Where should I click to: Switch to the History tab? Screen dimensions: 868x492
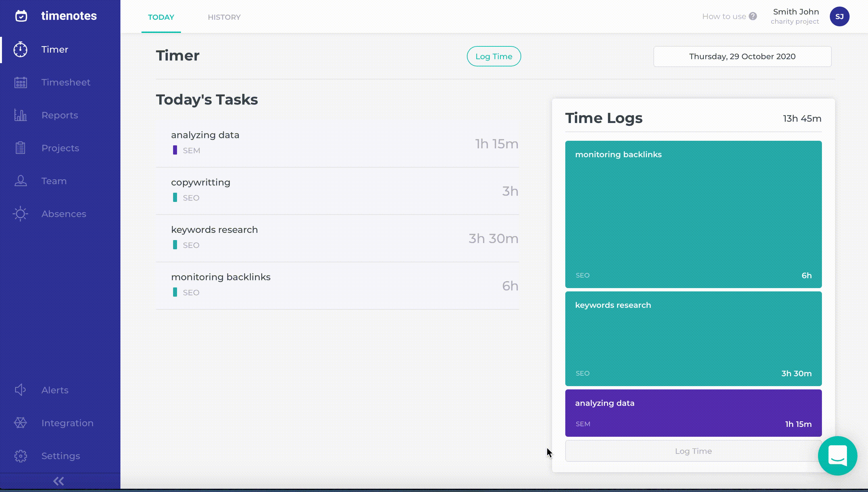pyautogui.click(x=224, y=17)
